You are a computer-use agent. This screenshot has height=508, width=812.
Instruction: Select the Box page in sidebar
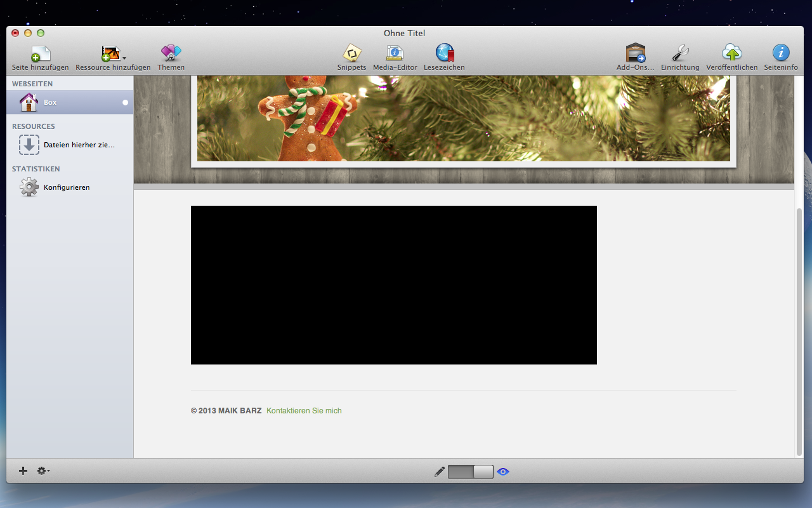pos(70,102)
